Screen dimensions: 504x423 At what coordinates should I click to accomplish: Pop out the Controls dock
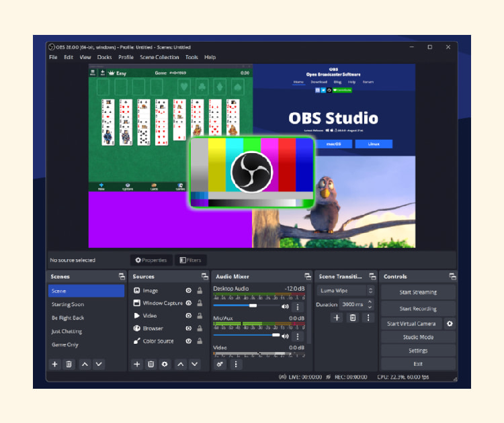pos(452,276)
